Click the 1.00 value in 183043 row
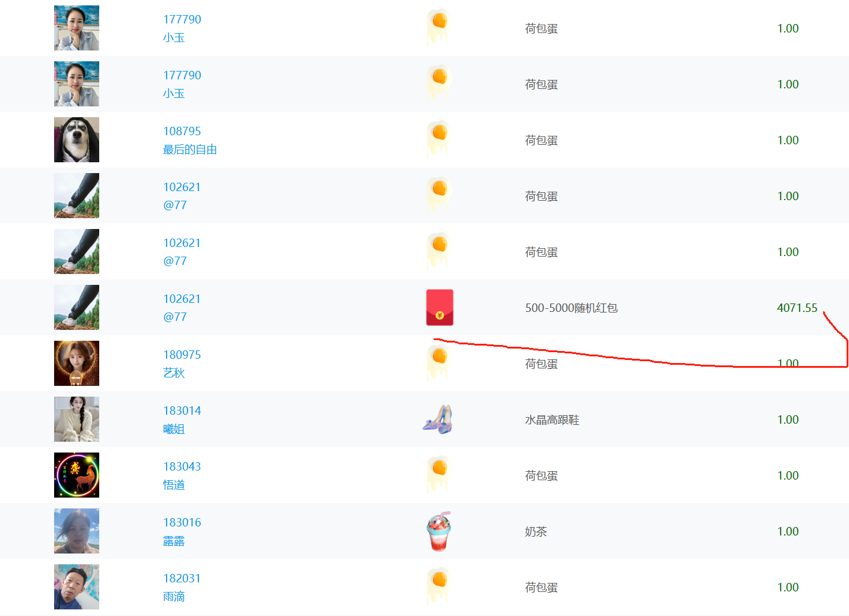Screen dimensions: 849x616 click(788, 475)
